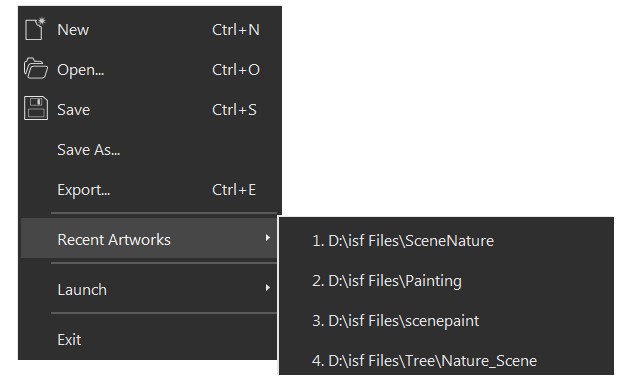The image size is (623, 376).
Task: Open recent Tree\Nature_Scene artwork
Action: (424, 361)
